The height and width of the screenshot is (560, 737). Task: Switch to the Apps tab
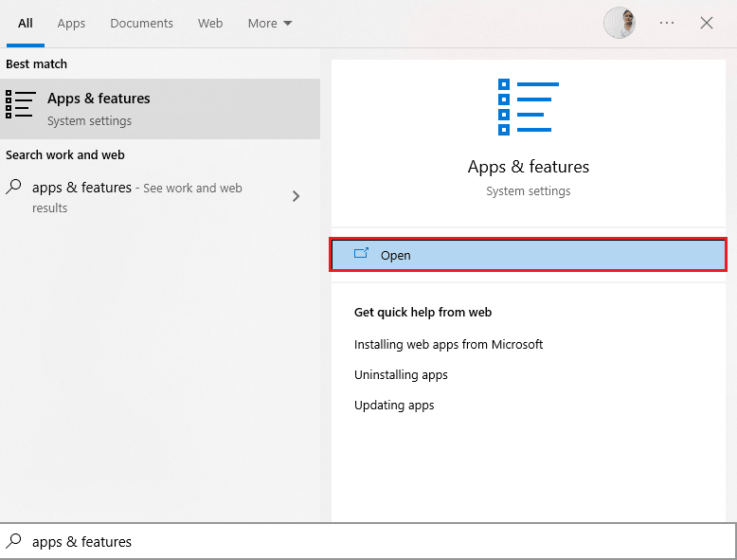click(x=71, y=23)
